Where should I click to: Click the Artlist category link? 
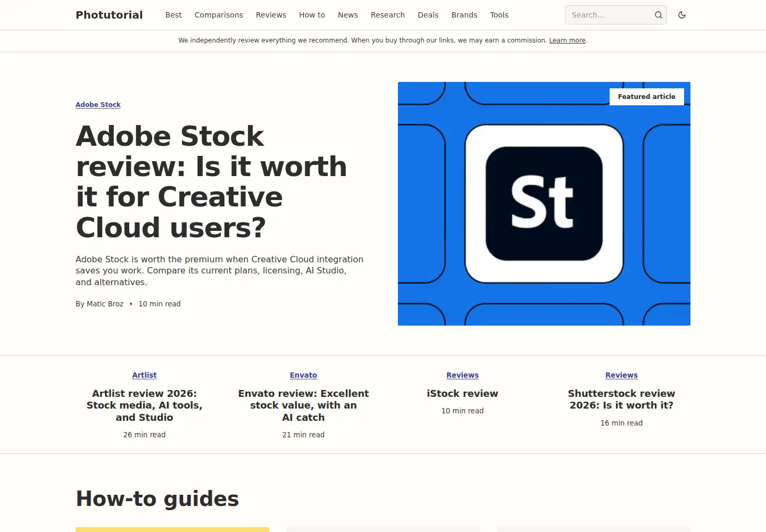pyautogui.click(x=144, y=375)
